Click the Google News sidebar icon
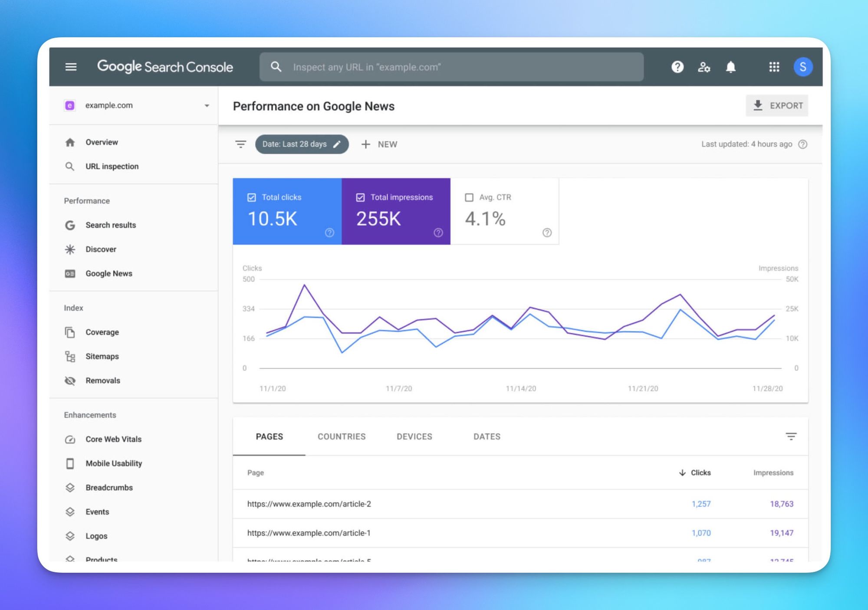The image size is (868, 610). pos(70,274)
